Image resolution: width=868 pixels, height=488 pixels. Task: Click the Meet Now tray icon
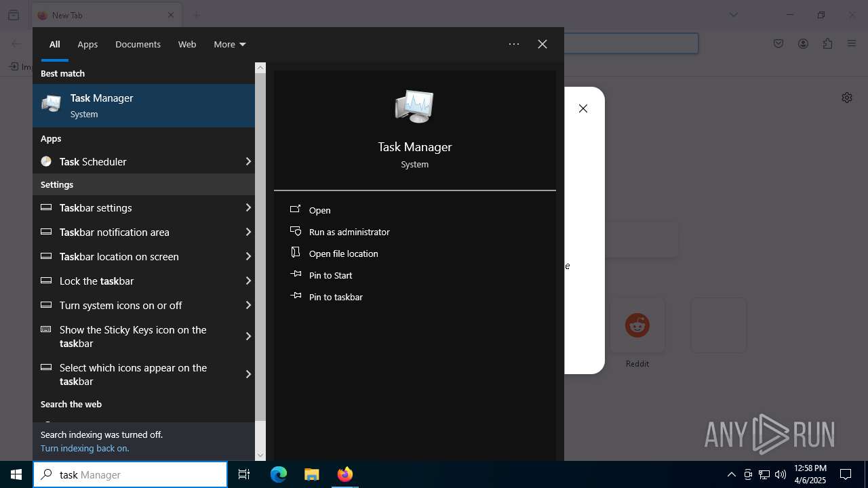(x=748, y=474)
